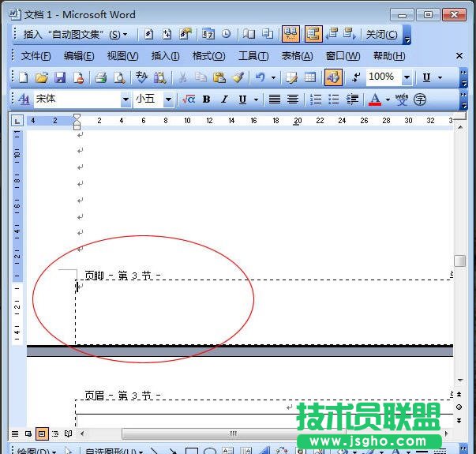Switch to Outline view button
This screenshot has height=454, width=476.
tap(55, 433)
